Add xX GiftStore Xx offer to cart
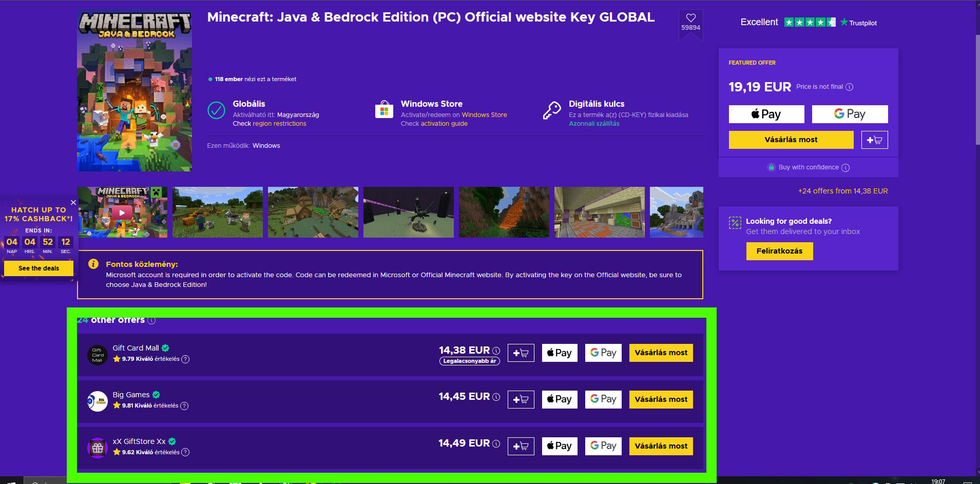 [x=521, y=446]
